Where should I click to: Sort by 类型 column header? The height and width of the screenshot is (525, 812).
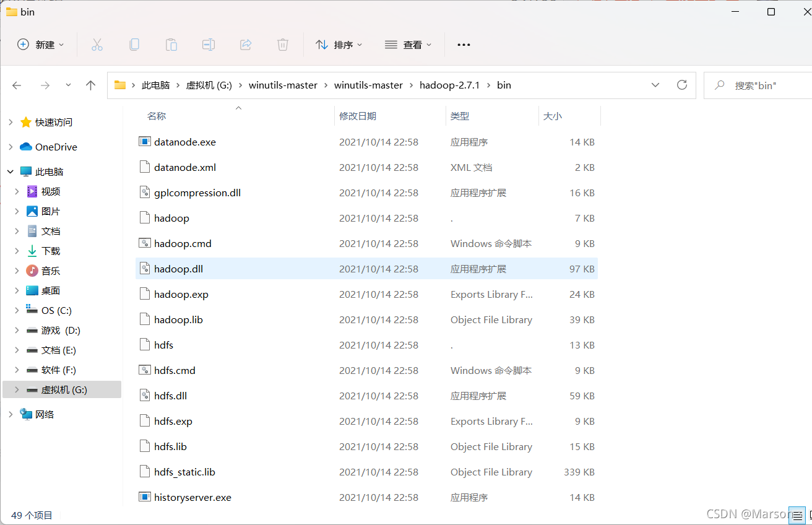coord(460,116)
